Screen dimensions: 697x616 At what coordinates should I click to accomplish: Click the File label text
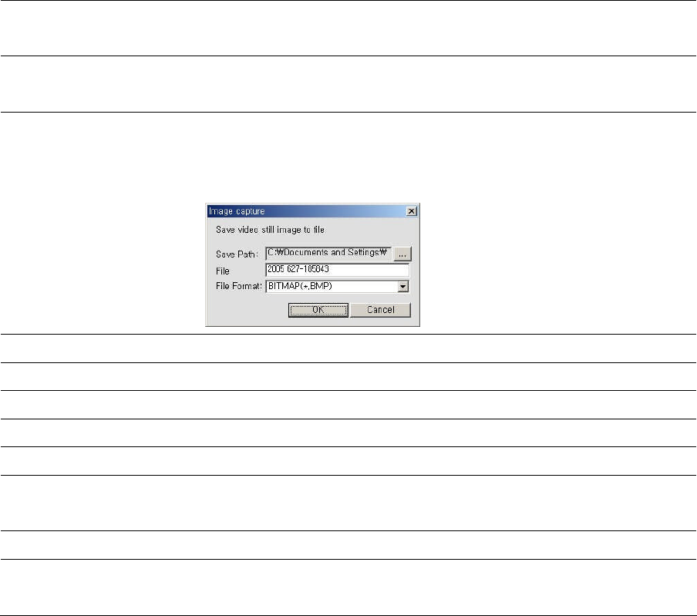tap(223, 271)
